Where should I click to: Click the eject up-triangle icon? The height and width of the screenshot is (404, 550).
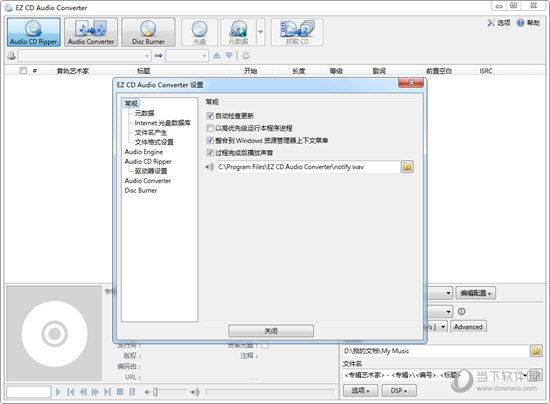[x=217, y=55]
